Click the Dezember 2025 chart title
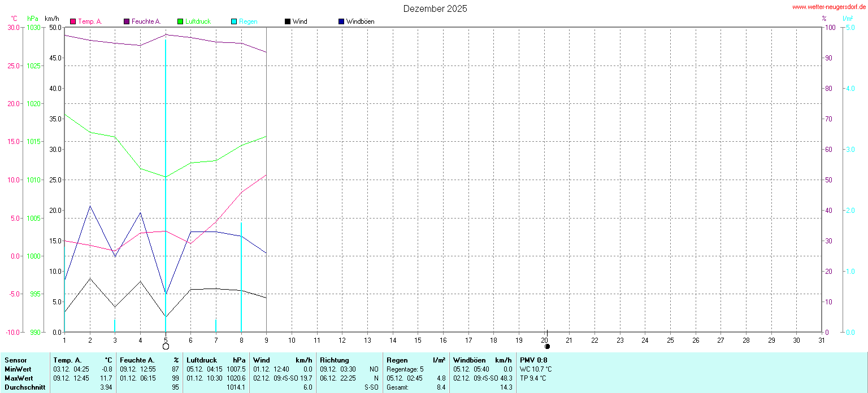868x393 pixels. pyautogui.click(x=435, y=9)
